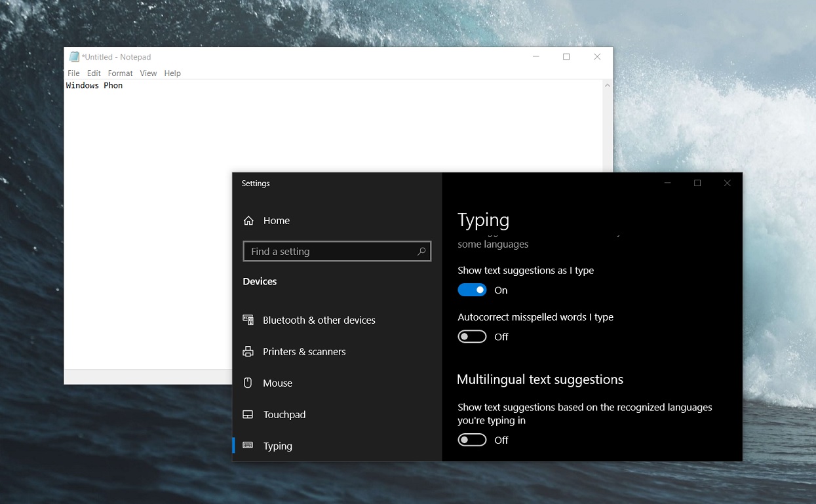Minimize the Settings window
This screenshot has height=504, width=816.
point(667,183)
